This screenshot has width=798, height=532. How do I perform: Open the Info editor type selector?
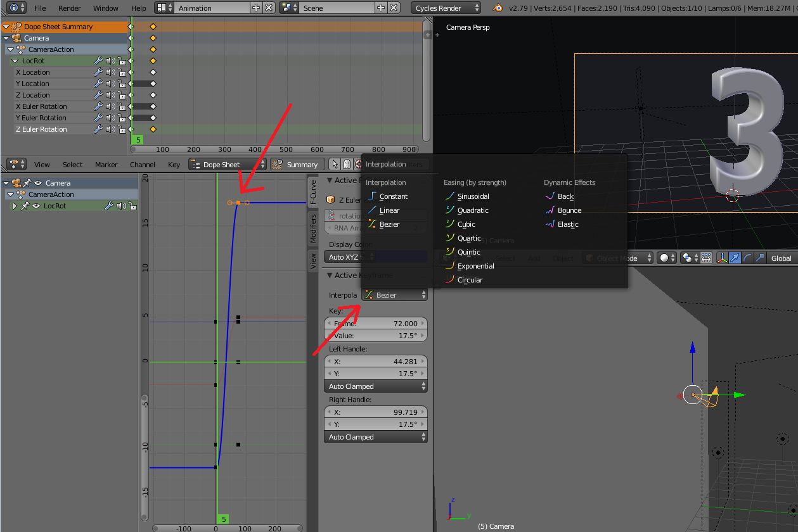tap(17, 8)
